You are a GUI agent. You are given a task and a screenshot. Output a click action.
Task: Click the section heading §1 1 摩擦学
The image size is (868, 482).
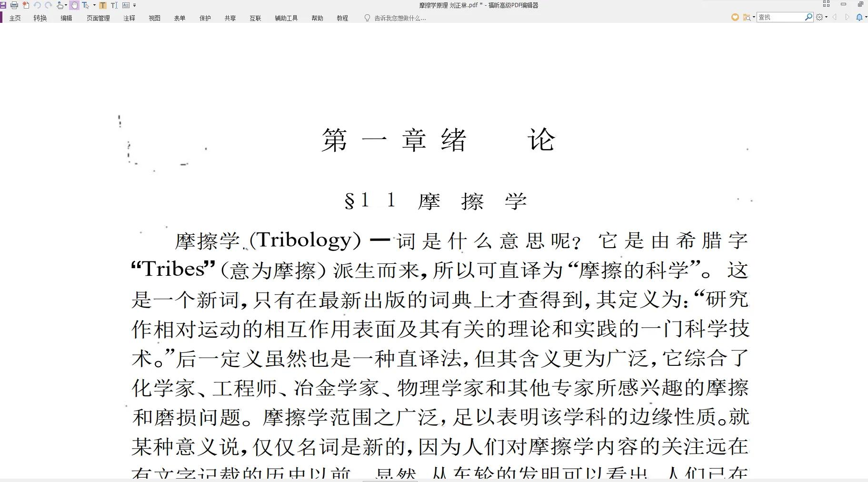coord(436,201)
